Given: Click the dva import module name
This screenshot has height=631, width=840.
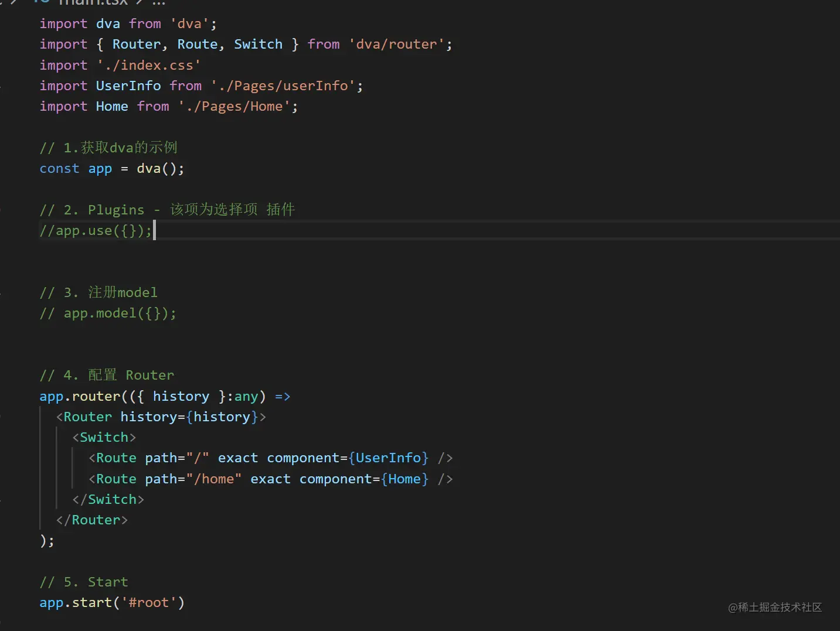Looking at the screenshot, I should tap(108, 23).
